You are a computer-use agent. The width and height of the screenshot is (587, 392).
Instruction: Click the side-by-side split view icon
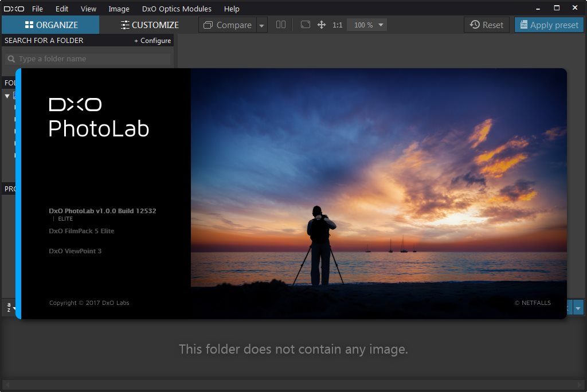281,25
